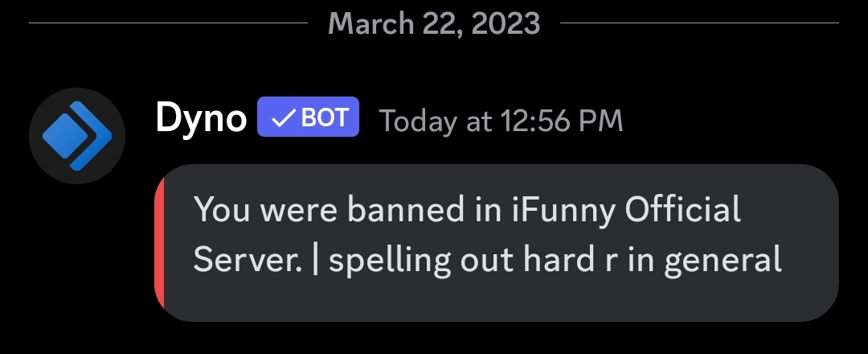This screenshot has height=354, width=868.
Task: Click the verified checkmark in the BOT badge
Action: 282,118
